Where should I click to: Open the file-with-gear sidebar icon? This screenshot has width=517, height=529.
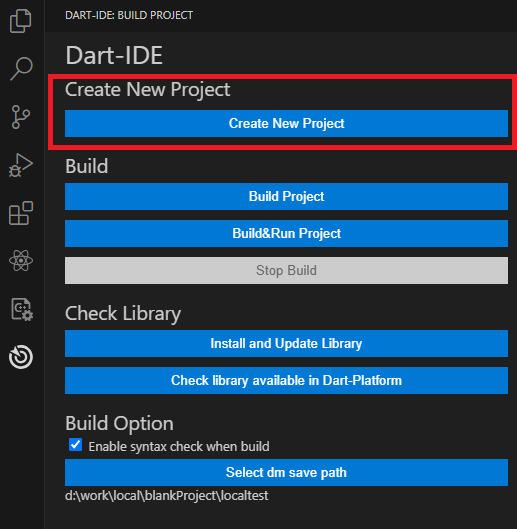[x=22, y=309]
